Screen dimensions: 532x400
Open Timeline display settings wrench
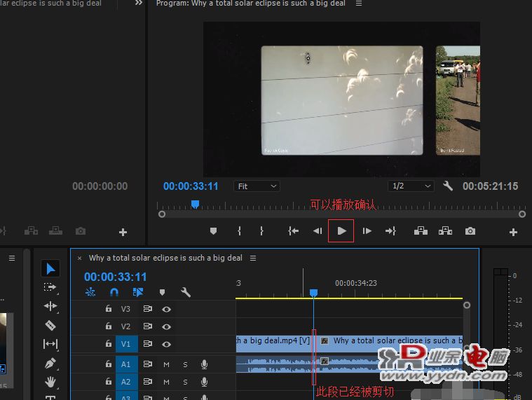click(186, 292)
